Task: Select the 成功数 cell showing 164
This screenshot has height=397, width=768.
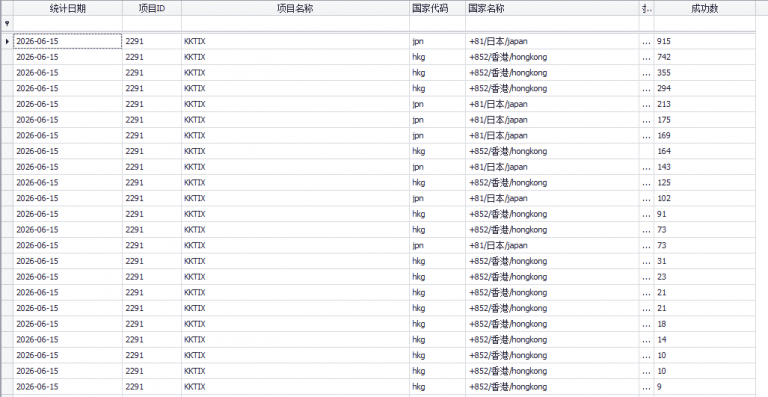Action: (704, 151)
